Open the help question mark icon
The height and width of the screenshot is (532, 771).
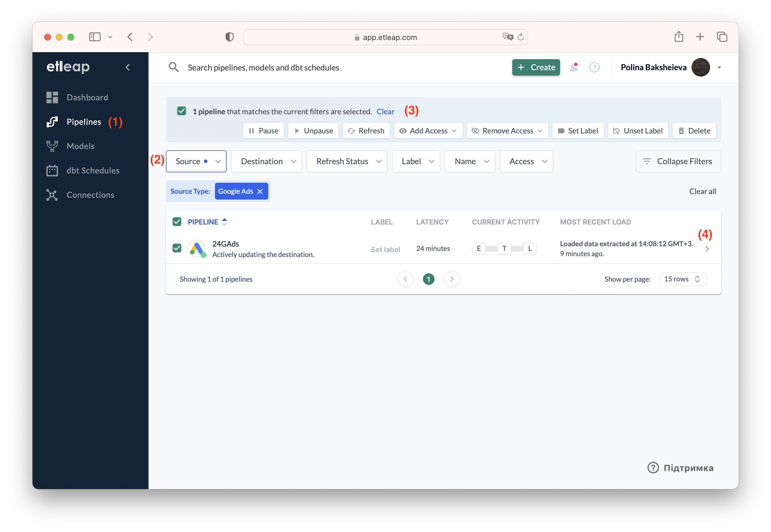tap(594, 68)
